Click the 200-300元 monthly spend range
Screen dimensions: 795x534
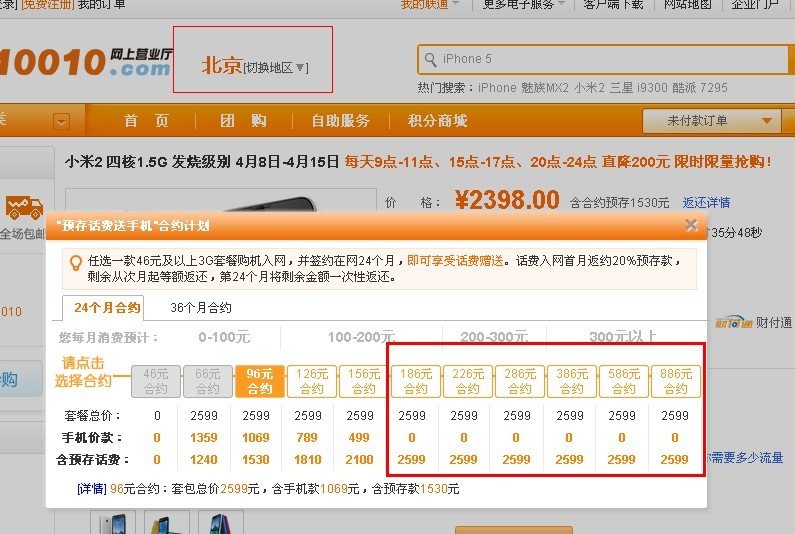[x=494, y=337]
